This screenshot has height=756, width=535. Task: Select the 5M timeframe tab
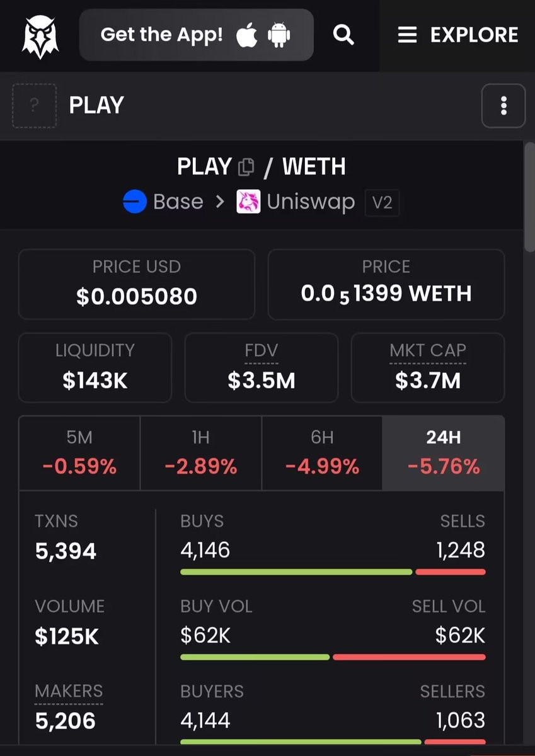tap(79, 453)
